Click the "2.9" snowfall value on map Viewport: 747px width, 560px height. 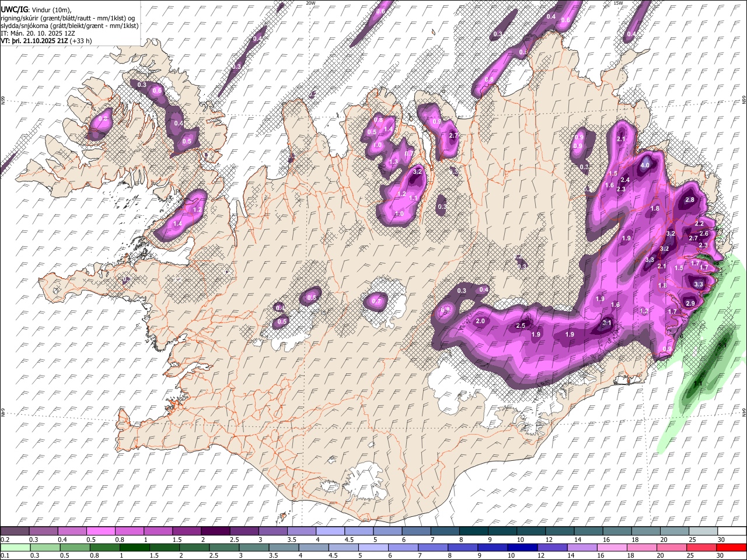coord(690,303)
